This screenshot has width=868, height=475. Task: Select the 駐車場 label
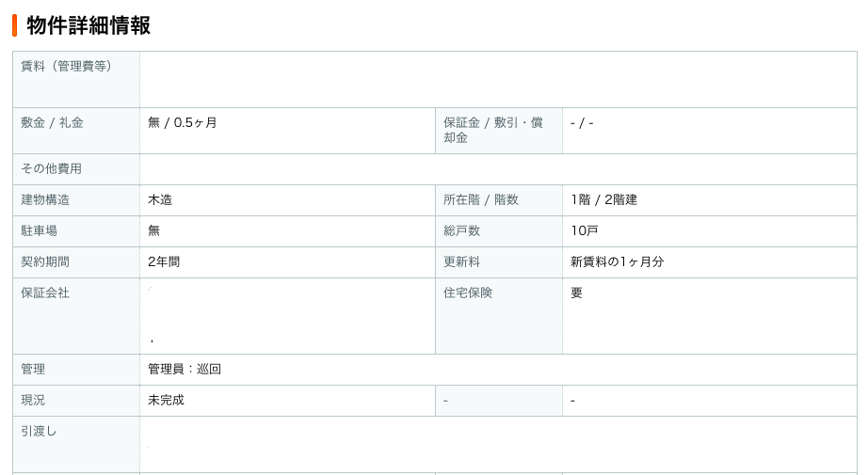[40, 230]
